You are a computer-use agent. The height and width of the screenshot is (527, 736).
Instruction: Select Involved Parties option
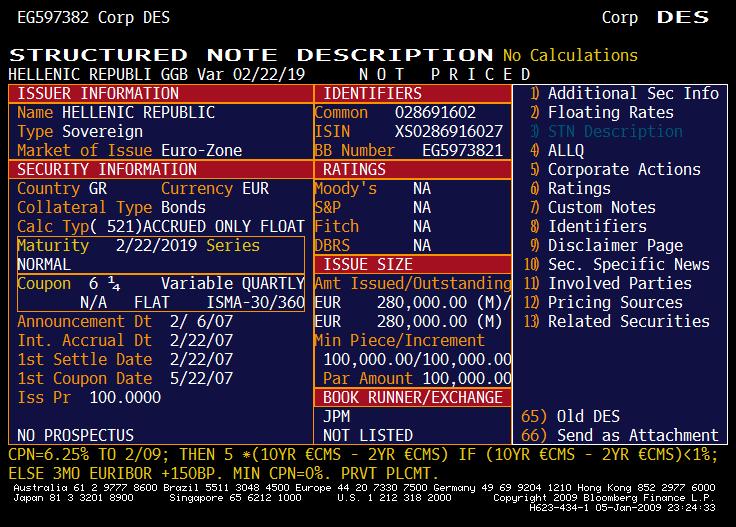(x=608, y=283)
